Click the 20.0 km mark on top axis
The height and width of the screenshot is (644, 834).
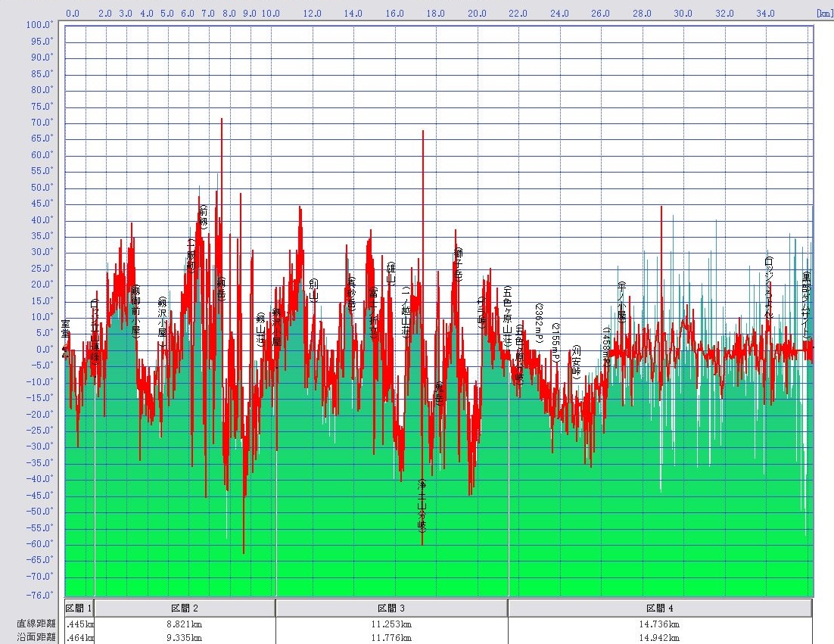click(477, 14)
